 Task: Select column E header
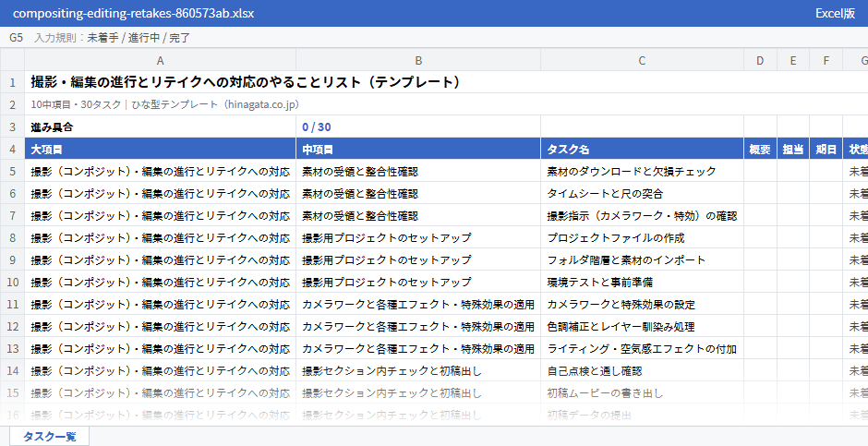[x=793, y=60]
